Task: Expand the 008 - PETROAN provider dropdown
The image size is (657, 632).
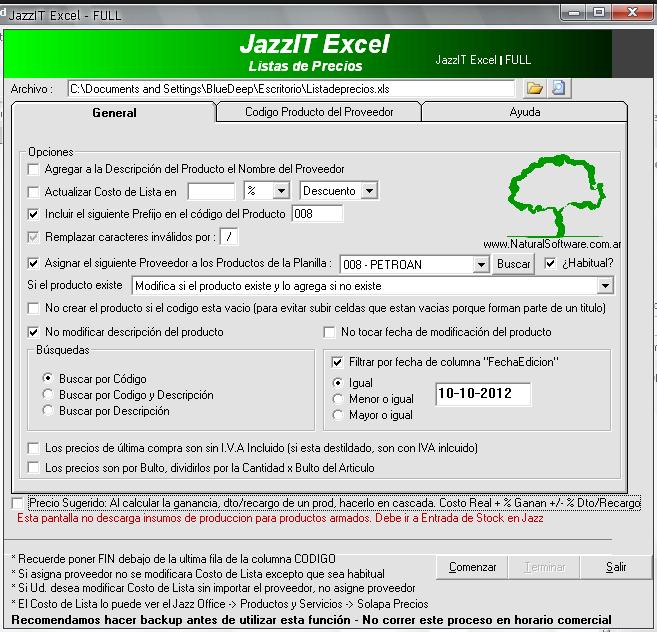Action: click(481, 264)
